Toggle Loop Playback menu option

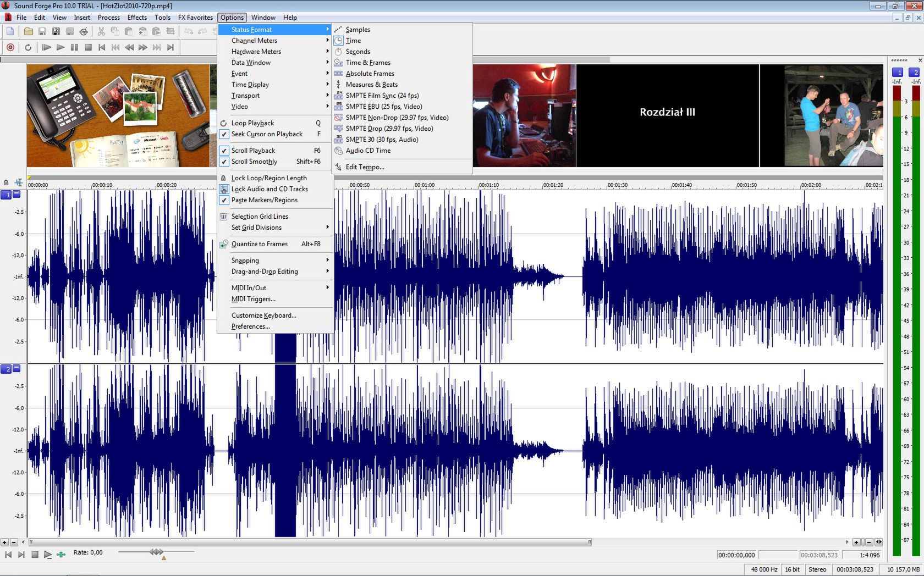coord(276,123)
